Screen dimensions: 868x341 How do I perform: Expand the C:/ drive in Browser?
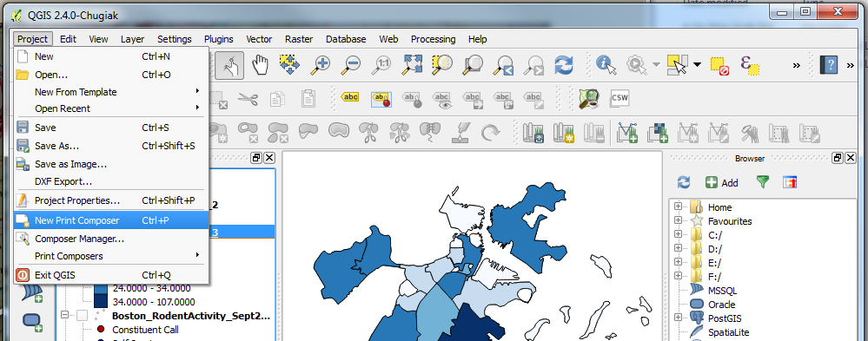678,234
